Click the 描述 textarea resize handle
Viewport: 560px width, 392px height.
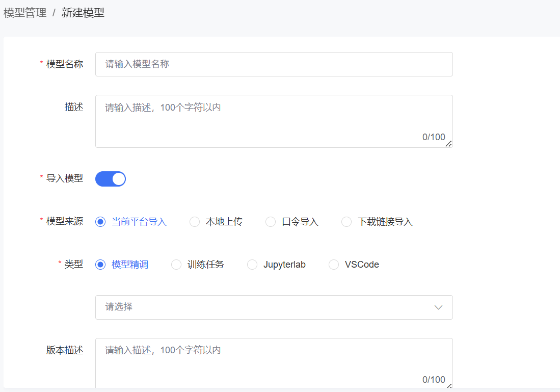(x=448, y=144)
